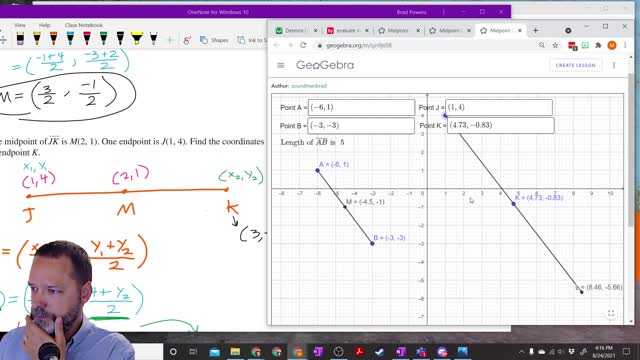Open GeoGebra page more options menu
Image resolution: width=640 pixels, height=360 pixels.
click(x=614, y=65)
